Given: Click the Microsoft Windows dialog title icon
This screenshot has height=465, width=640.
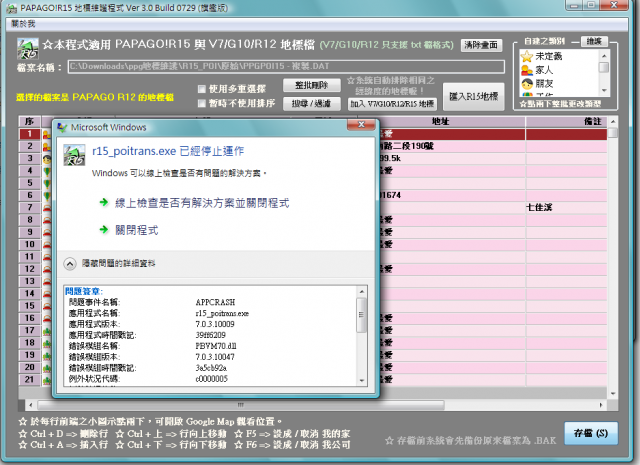Looking at the screenshot, I should coord(62,127).
